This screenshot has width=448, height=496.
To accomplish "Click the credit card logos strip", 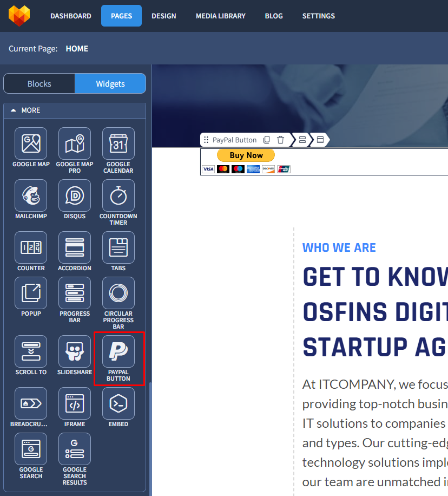I will click(x=246, y=169).
